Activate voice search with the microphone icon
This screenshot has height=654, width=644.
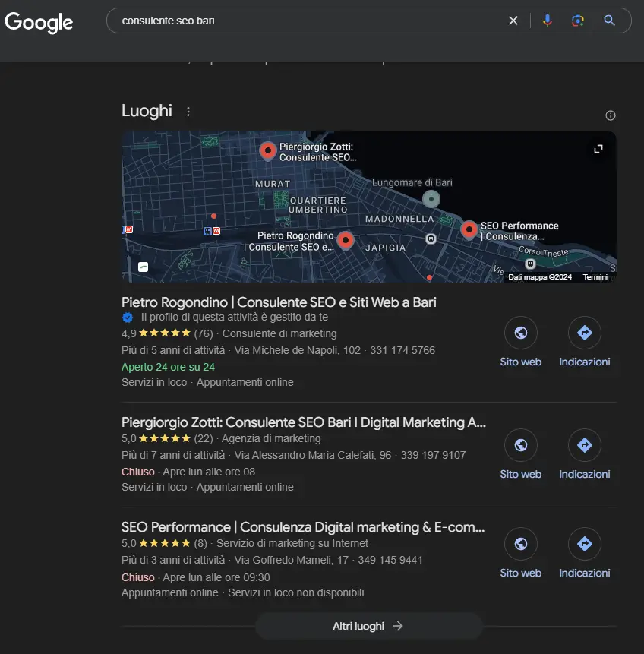point(548,21)
